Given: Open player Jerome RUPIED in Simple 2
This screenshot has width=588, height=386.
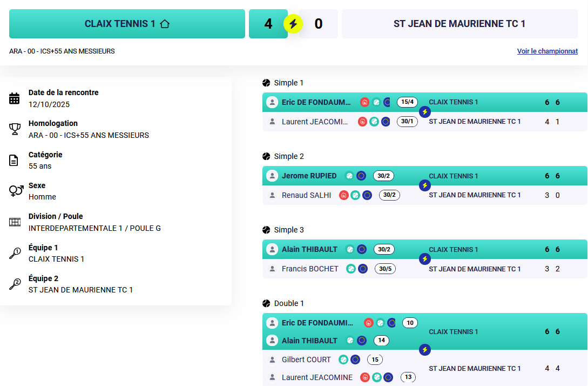Looking at the screenshot, I should pyautogui.click(x=309, y=176).
